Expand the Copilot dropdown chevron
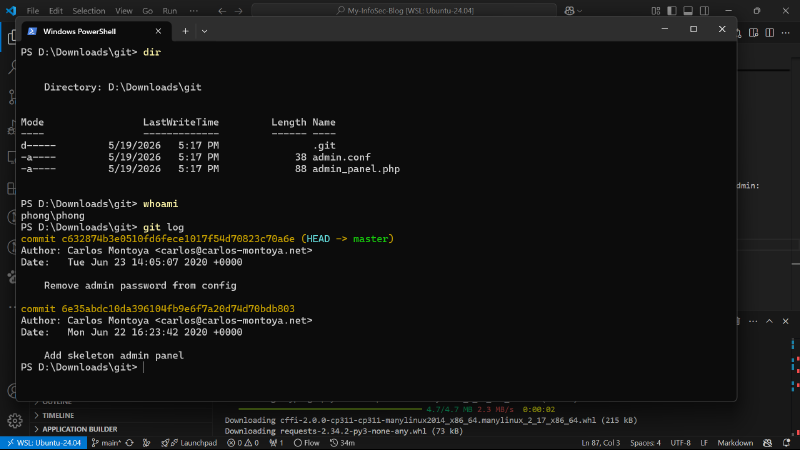 pyautogui.click(x=580, y=11)
